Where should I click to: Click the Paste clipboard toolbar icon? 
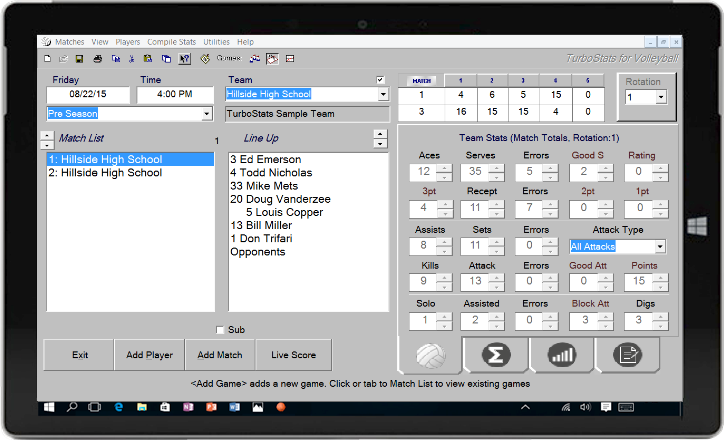pyautogui.click(x=148, y=59)
